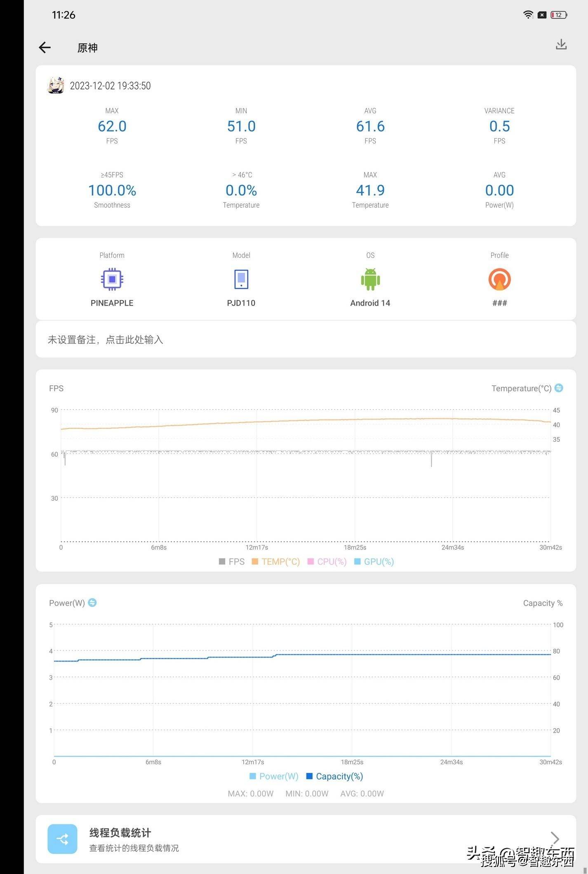Open the 线程负载统计 entry

[x=120, y=833]
